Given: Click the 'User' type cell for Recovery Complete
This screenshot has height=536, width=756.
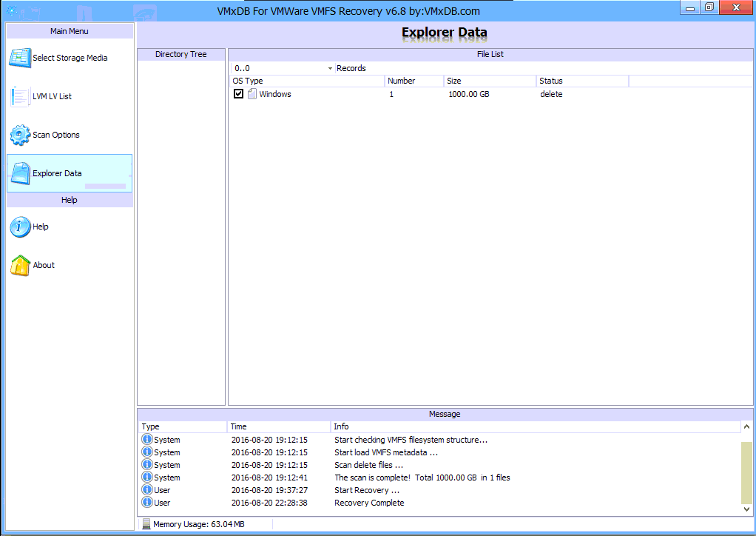Looking at the screenshot, I should (x=162, y=502).
